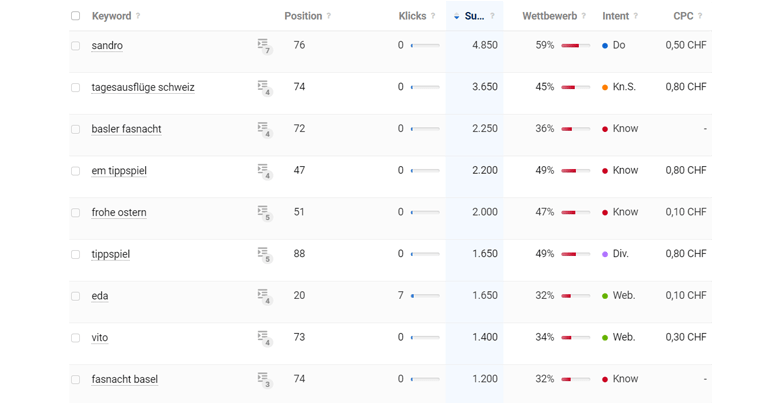Check the box for tagesausflüge schweiz

[x=75, y=88]
